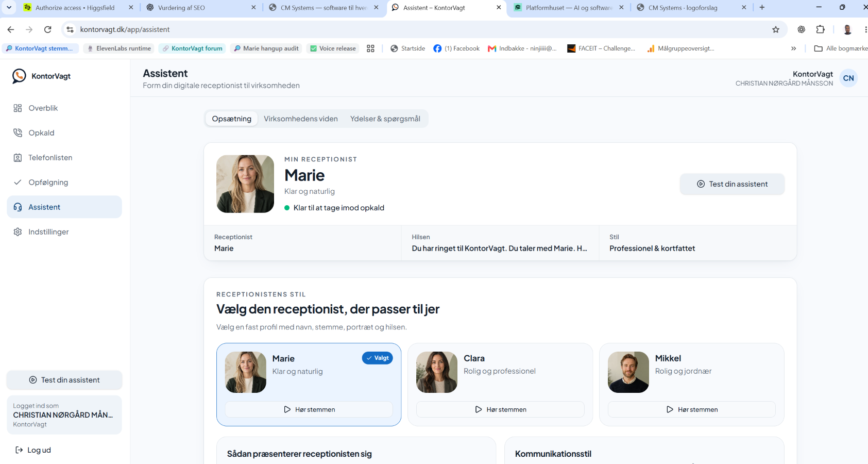
Task: Open ElevenLabs runtime bookmark
Action: tap(119, 48)
